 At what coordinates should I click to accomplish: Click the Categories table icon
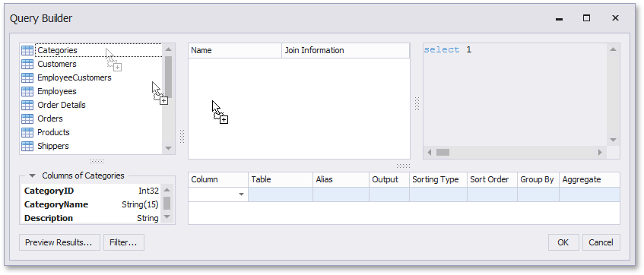coord(27,50)
